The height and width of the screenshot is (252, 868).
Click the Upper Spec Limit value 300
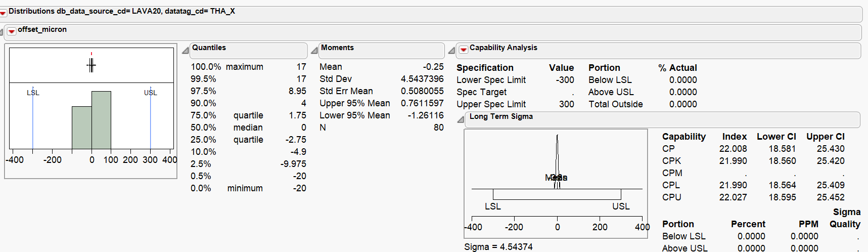click(566, 104)
